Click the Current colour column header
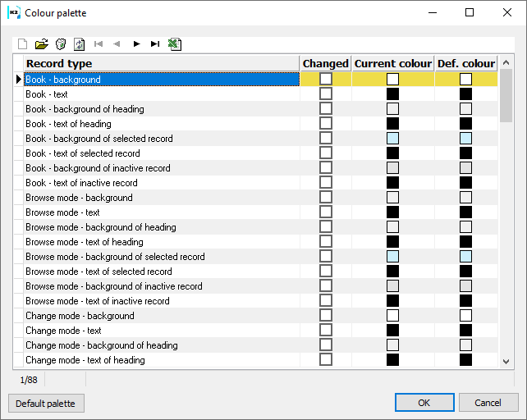Image resolution: width=527 pixels, height=420 pixels. 393,63
